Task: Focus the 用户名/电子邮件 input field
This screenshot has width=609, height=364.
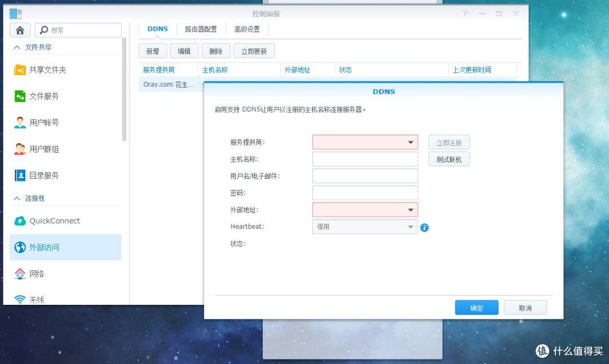Action: [365, 176]
